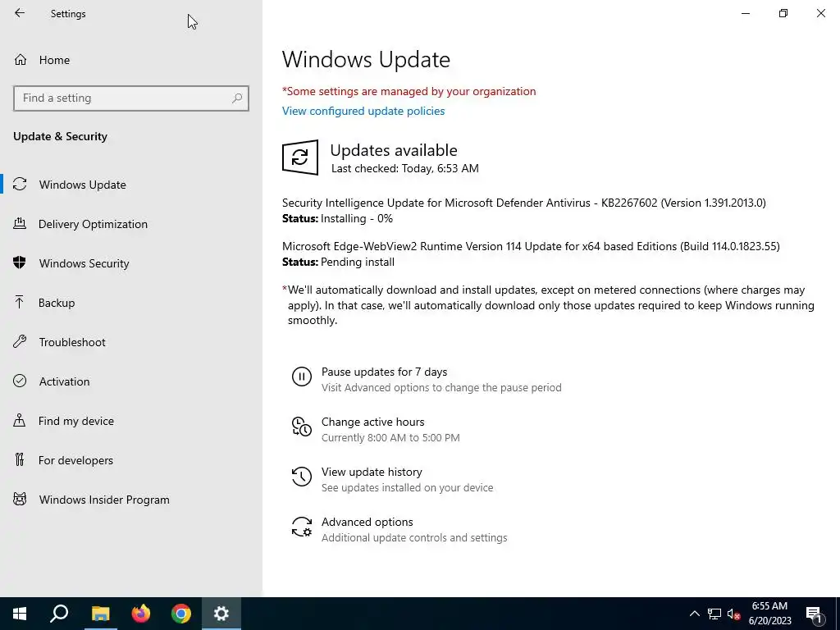
Task: Click the red managed by your organization notice
Action: pos(409,91)
